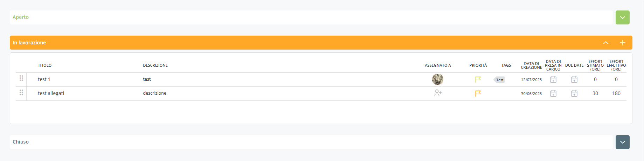This screenshot has width=644, height=161.
Task: Set presa in carico date for test allegati
Action: [x=553, y=94]
